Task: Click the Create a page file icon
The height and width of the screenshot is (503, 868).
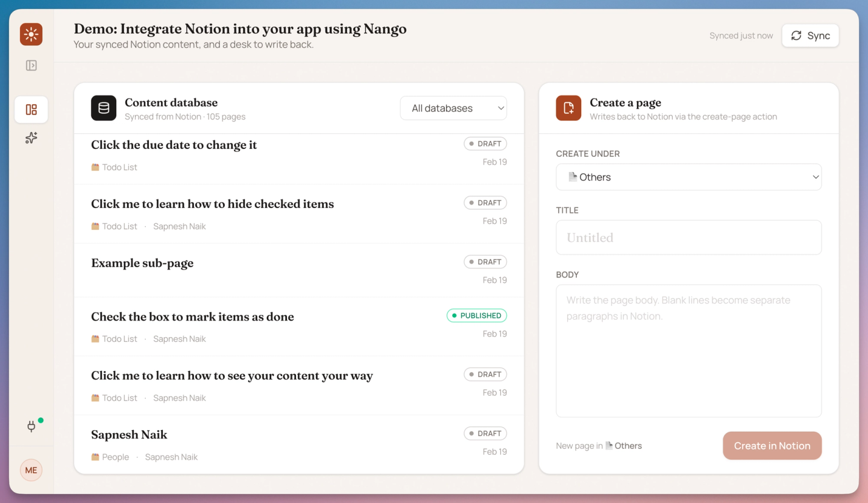Action: [568, 108]
